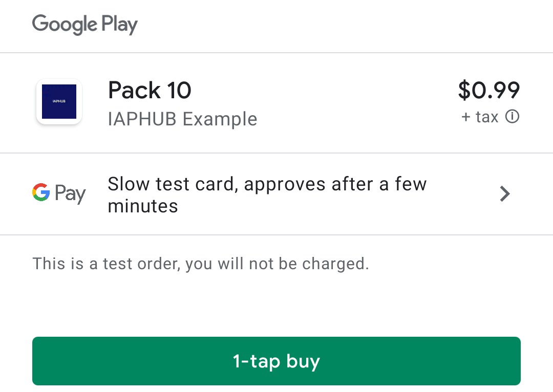
Task: Expand payment methods using the right chevron
Action: [x=505, y=194]
